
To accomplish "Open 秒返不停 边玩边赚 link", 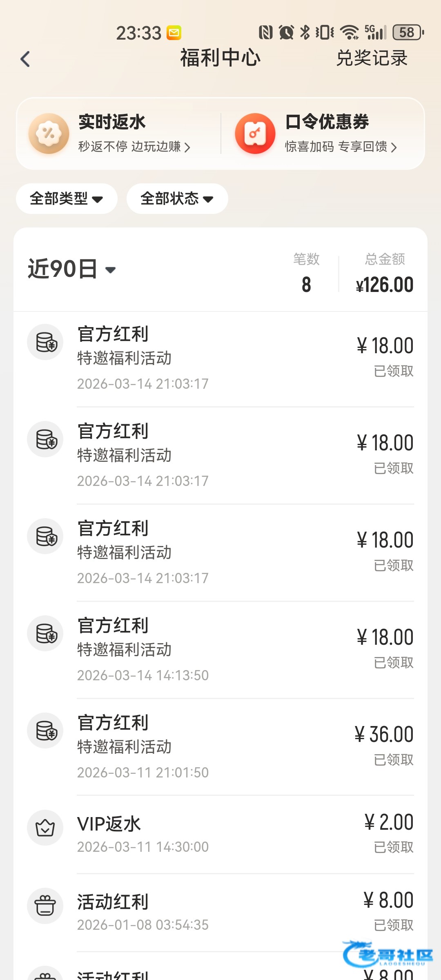I will click(x=134, y=147).
